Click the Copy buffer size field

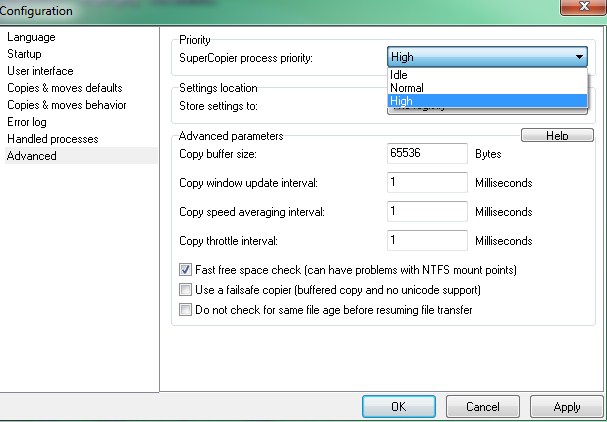pyautogui.click(x=427, y=154)
